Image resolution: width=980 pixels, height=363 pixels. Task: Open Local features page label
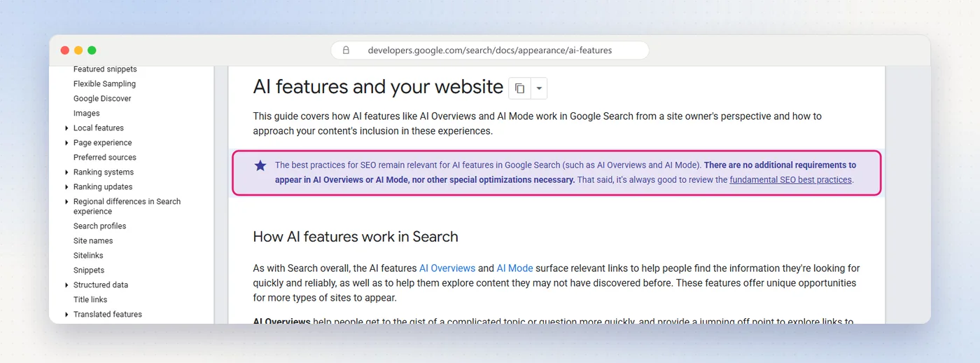click(99, 128)
